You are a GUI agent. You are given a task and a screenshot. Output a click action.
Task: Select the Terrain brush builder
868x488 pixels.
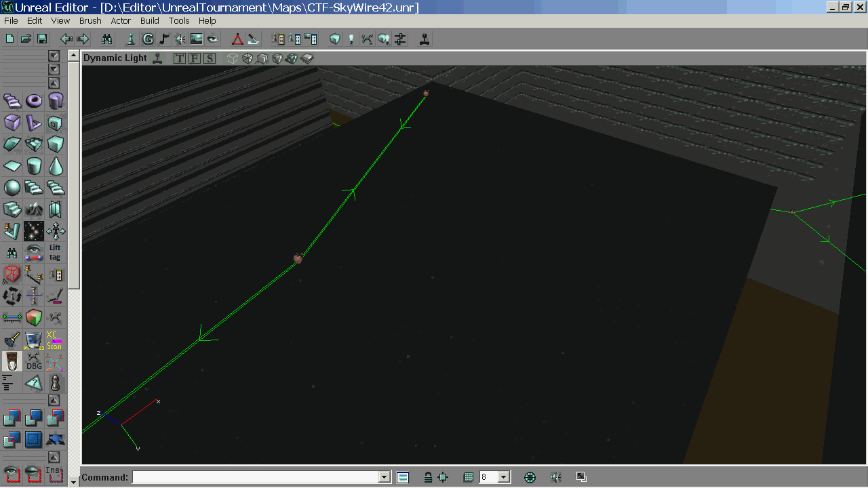pos(34,209)
